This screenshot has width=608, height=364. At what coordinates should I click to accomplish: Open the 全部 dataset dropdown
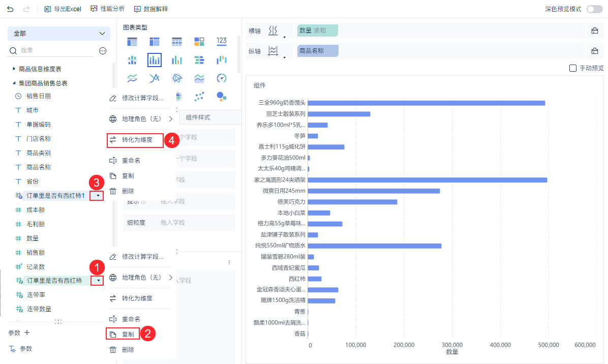click(59, 34)
